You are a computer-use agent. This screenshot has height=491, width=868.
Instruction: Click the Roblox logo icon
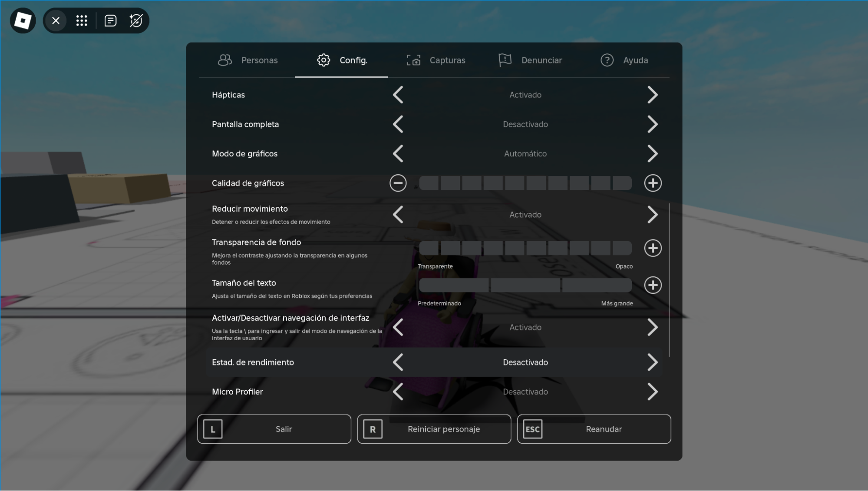pos(23,20)
